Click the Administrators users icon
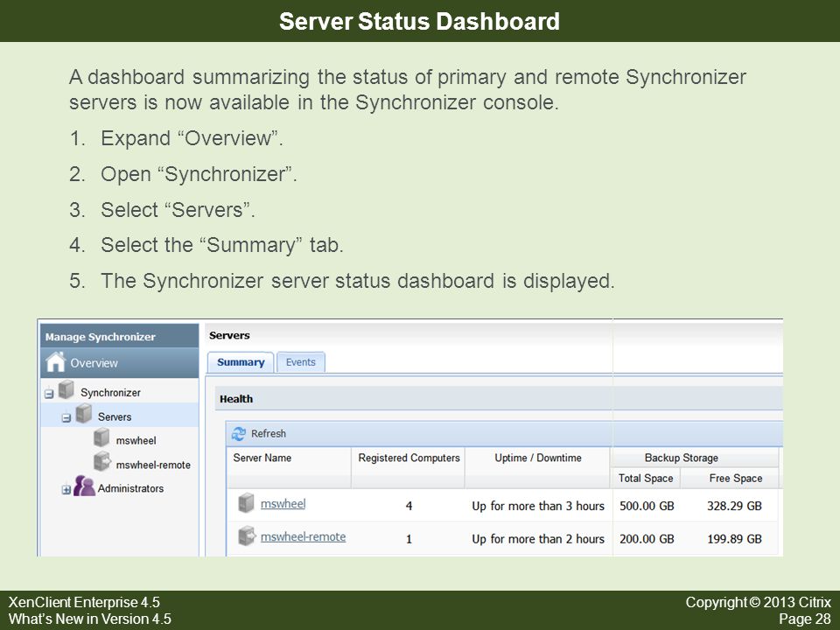 coord(84,486)
